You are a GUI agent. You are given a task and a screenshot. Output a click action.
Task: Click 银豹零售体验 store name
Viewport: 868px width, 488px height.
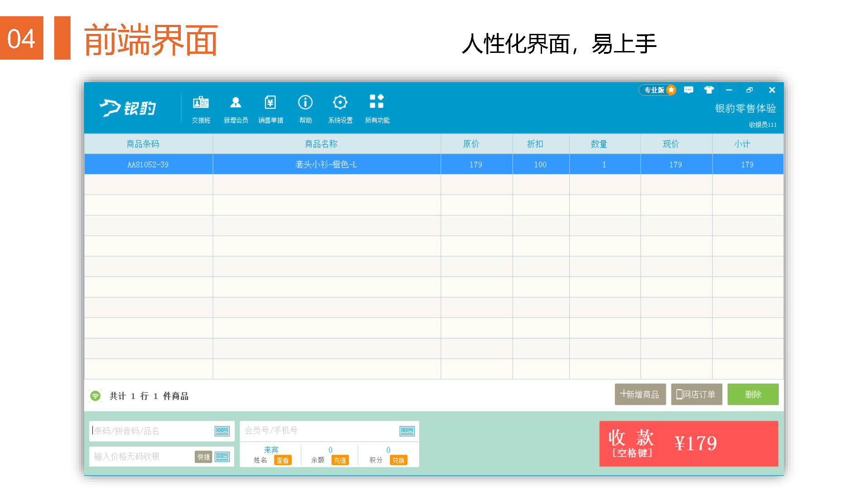tap(745, 108)
